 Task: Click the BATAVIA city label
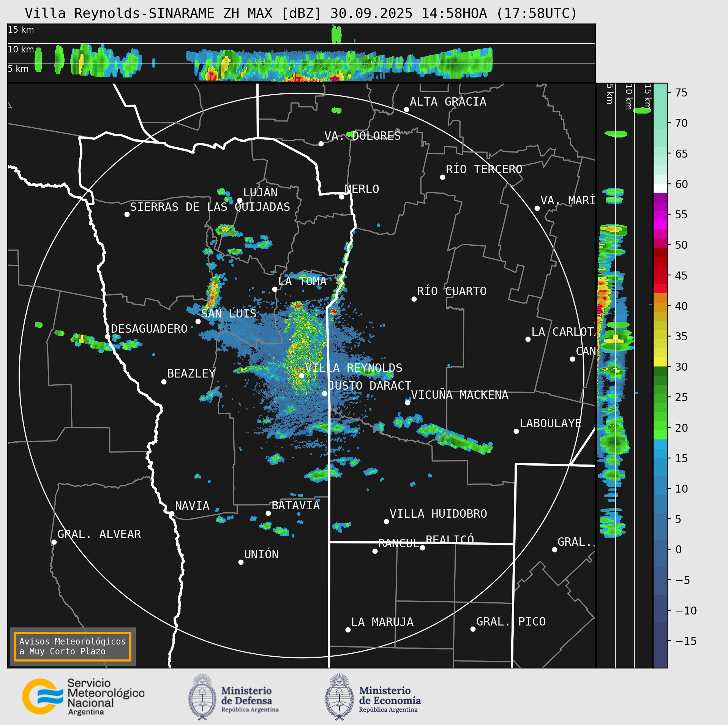pos(296,505)
